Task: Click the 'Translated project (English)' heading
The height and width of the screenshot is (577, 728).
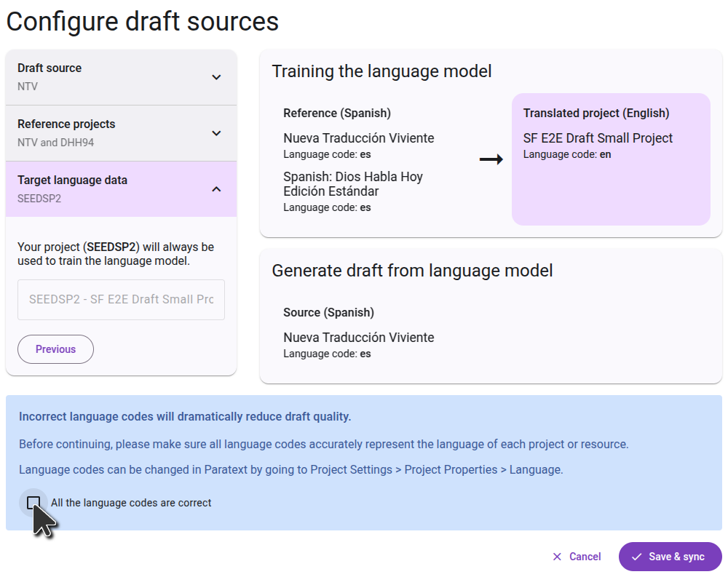Action: click(596, 114)
